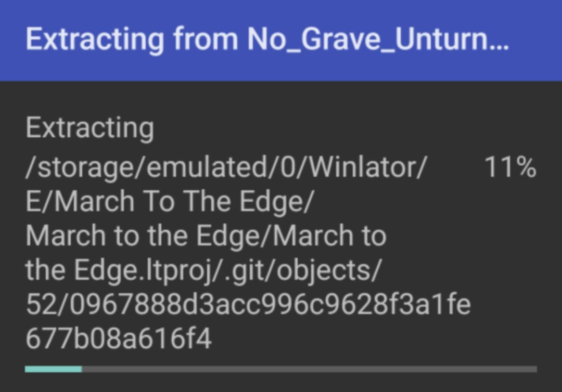Click the "677b08a616f4" hash ending text

coord(119,338)
